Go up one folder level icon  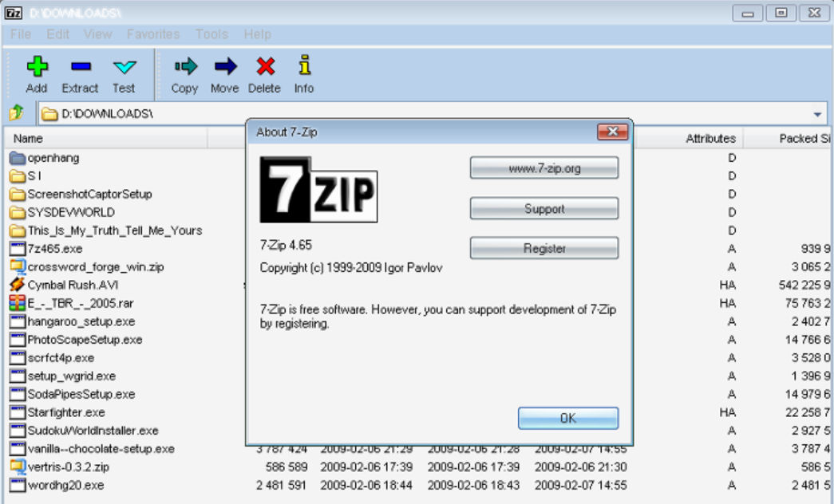[17, 112]
